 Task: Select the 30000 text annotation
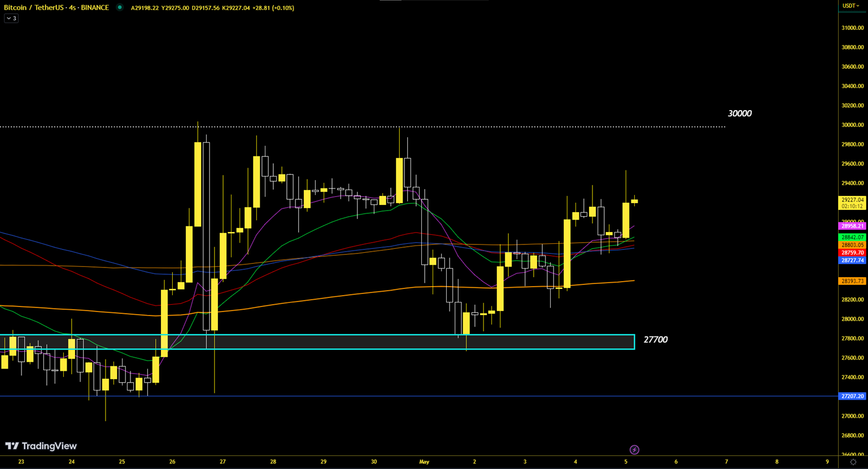[739, 113]
